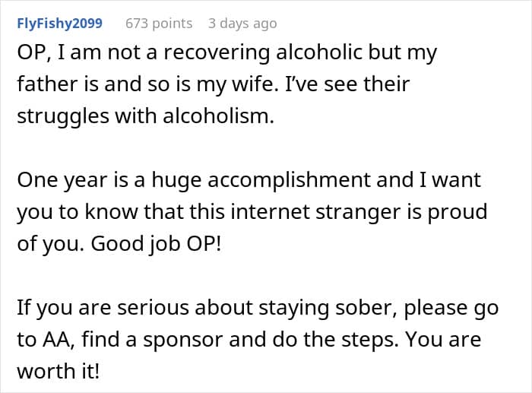
Task: Click the line starting father is and
Action: click(214, 84)
